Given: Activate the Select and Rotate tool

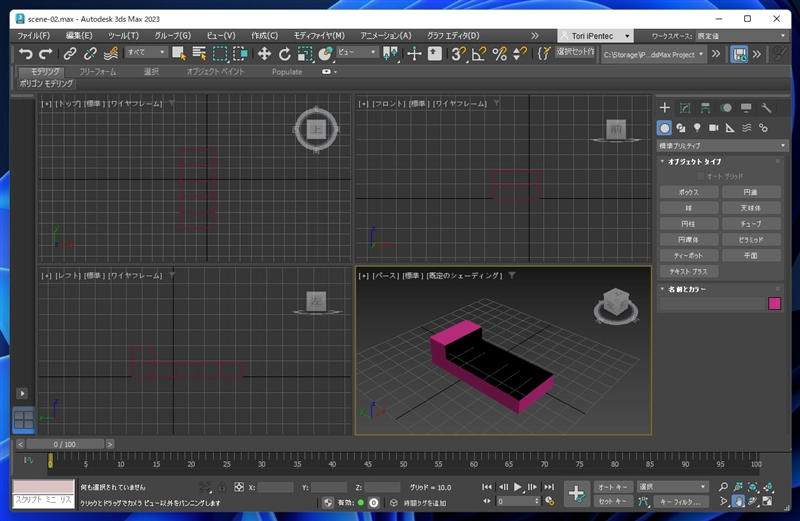Looking at the screenshot, I should (284, 54).
